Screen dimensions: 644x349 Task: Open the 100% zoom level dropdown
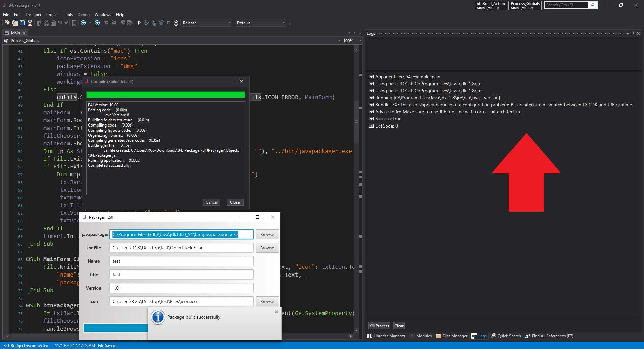point(360,41)
